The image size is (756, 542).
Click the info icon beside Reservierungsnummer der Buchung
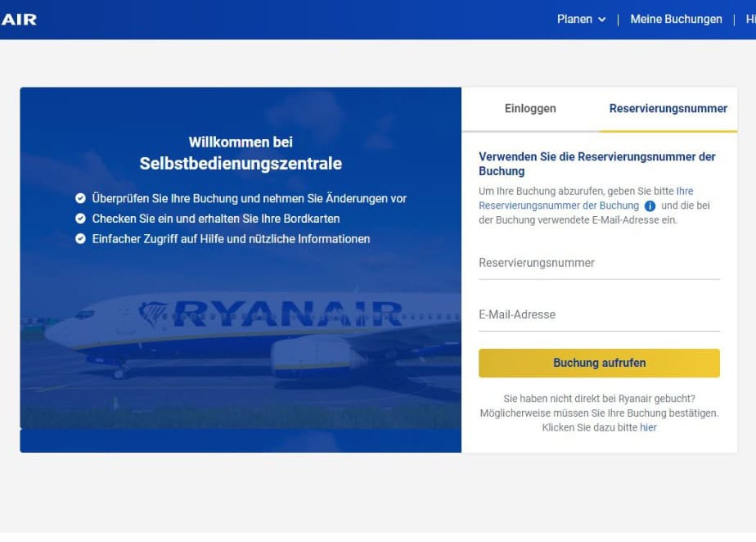pyautogui.click(x=650, y=206)
